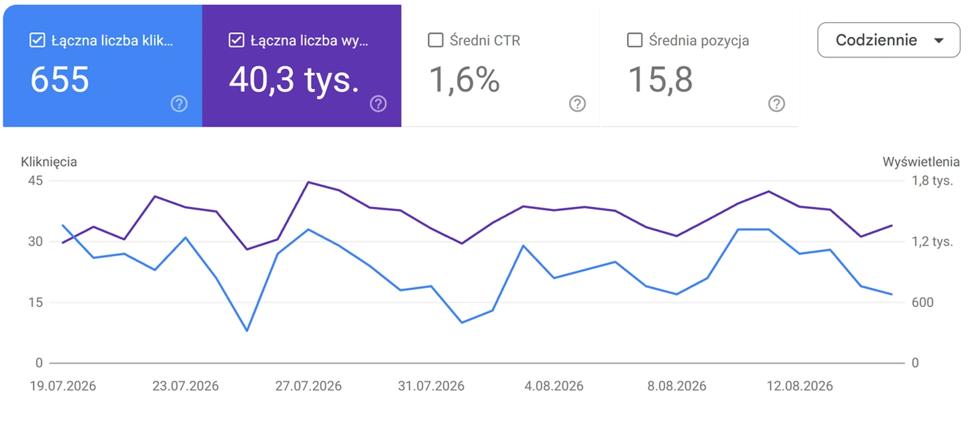Select the 40,3 tys. impressions card

[x=302, y=66]
